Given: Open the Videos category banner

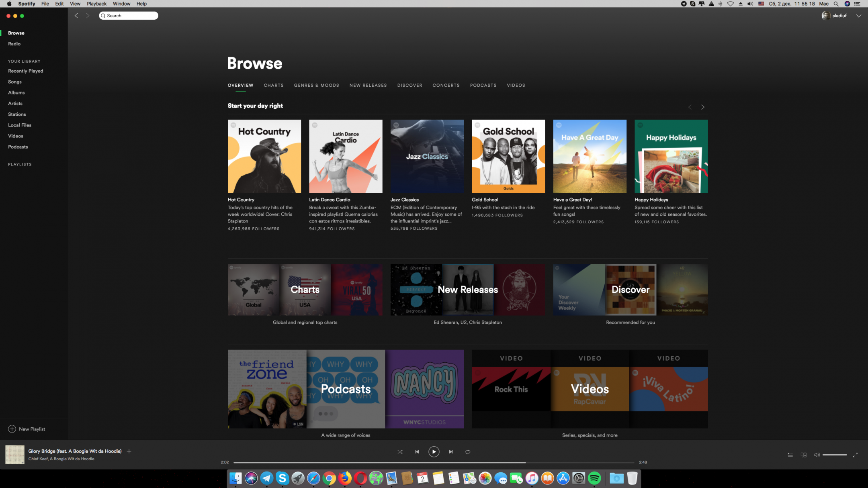Looking at the screenshot, I should [x=590, y=389].
